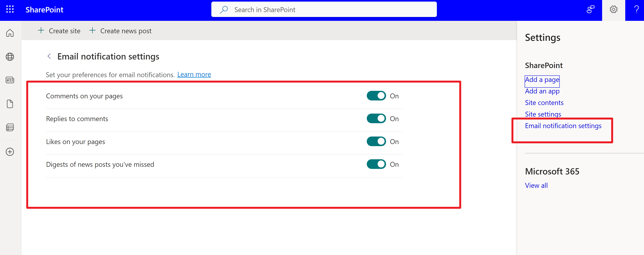
Task: Open My lists icon in sidebar
Action: click(x=10, y=127)
